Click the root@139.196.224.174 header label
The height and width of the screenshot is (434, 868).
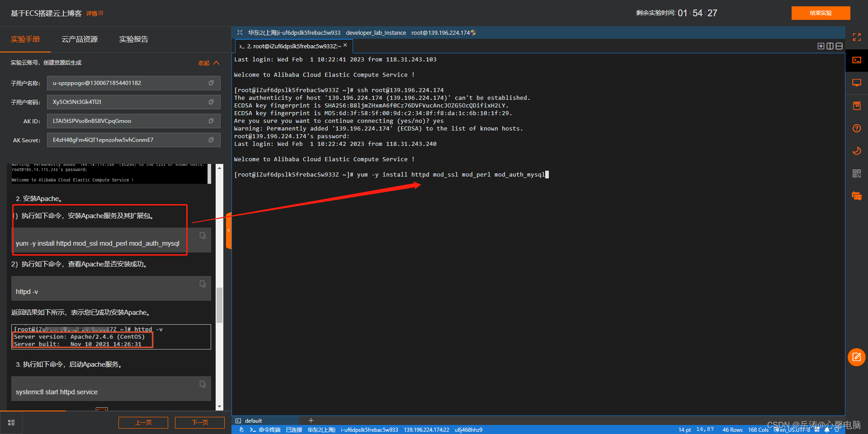(440, 33)
